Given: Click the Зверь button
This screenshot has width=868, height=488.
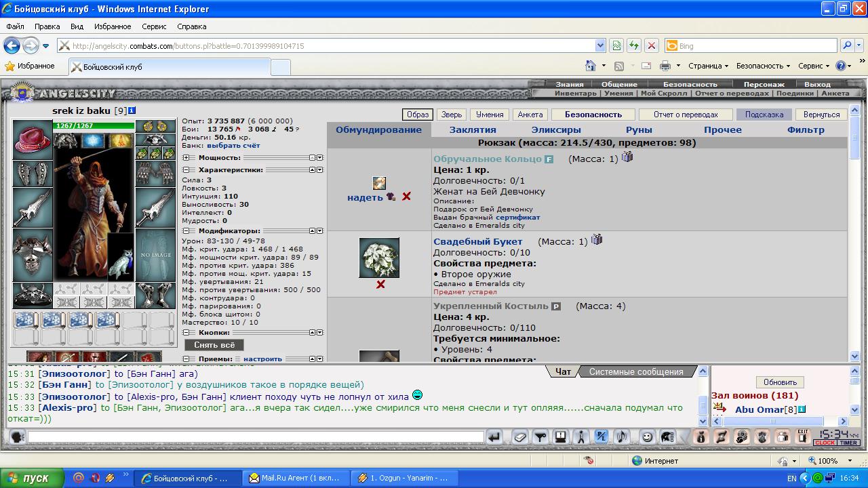Looking at the screenshot, I should coord(450,115).
